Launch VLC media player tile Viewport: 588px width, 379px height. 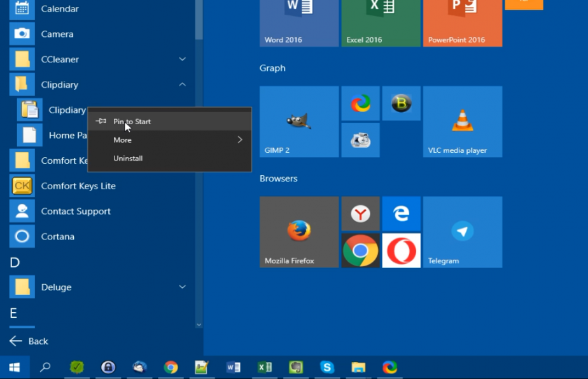click(462, 122)
